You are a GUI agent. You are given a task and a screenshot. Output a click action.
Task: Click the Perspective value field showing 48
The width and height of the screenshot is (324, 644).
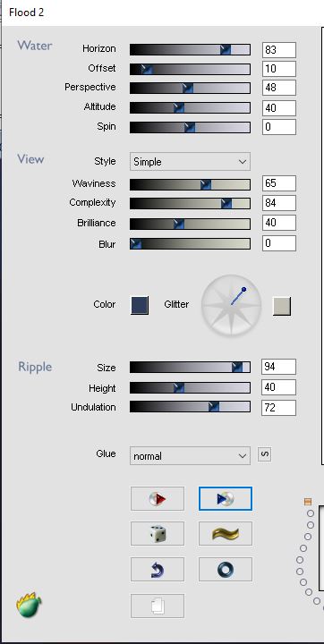(278, 88)
